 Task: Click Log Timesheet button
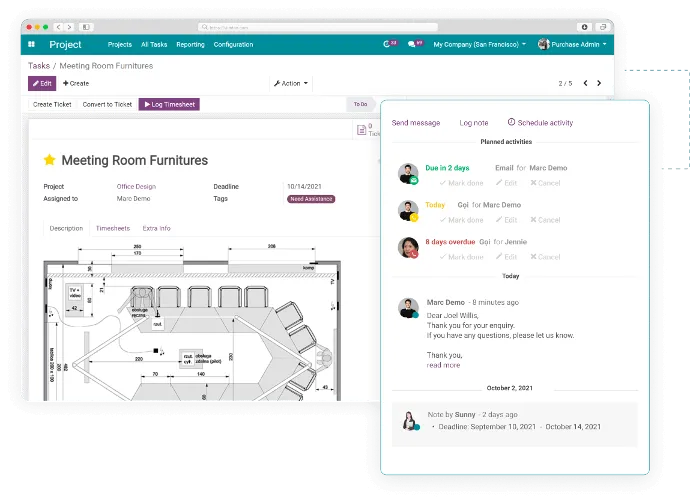(x=169, y=104)
